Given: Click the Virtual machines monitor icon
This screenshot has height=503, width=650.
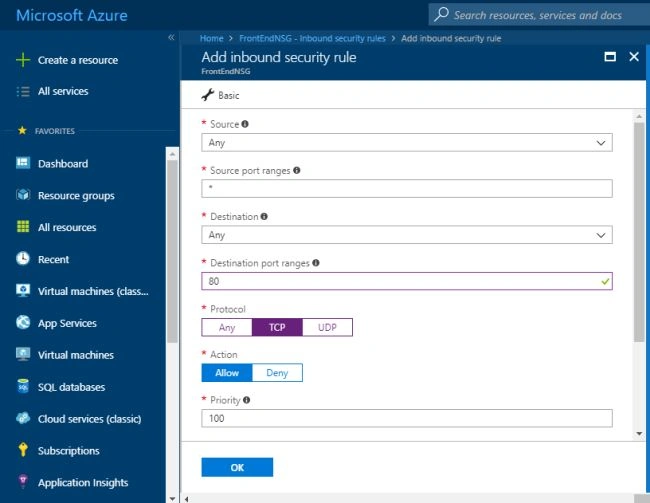Looking at the screenshot, I should 23,354.
